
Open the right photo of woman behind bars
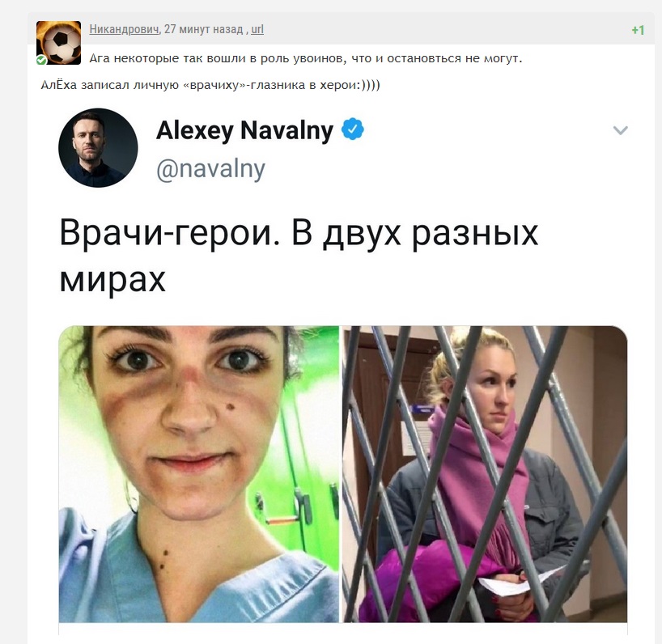tap(485, 474)
